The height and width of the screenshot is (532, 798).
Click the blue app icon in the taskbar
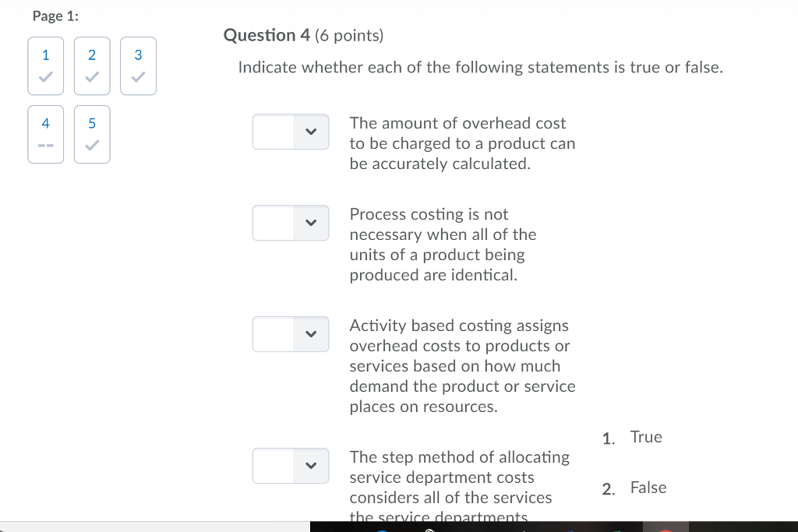381,530
